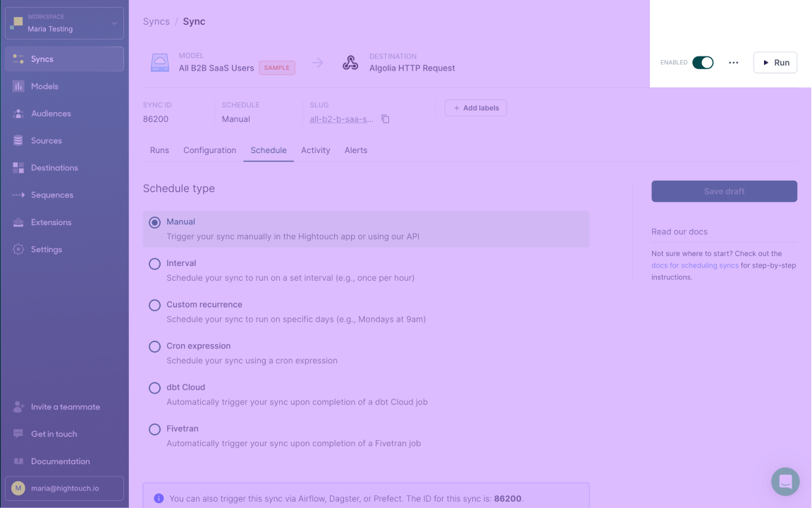812x508 pixels.
Task: Click the Run button
Action: tap(775, 63)
